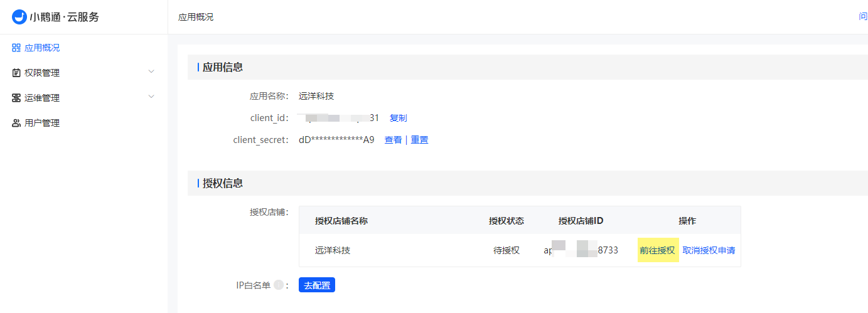The width and height of the screenshot is (868, 313).
Task: Click 前往授权 for 远洋科技
Action: pos(658,250)
